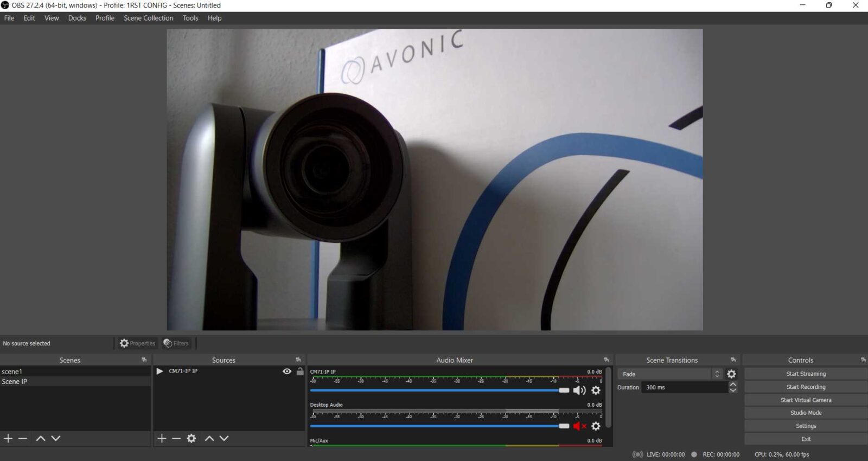This screenshot has width=868, height=461.
Task: Open the Edit menu
Action: click(x=29, y=18)
